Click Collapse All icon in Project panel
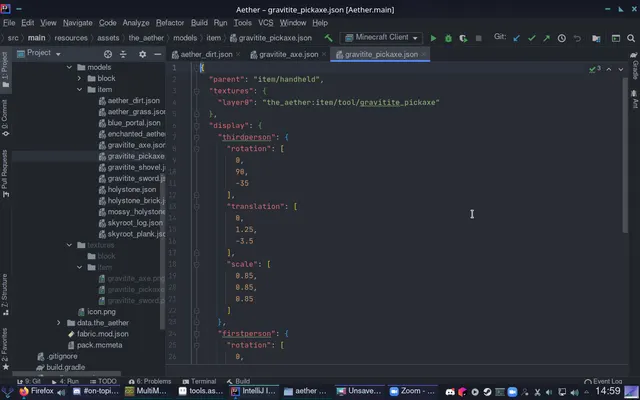 123,54
